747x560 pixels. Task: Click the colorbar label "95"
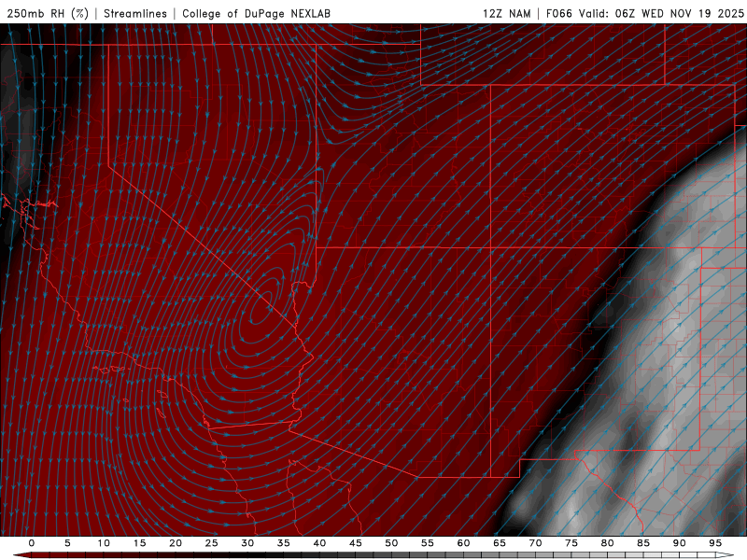[715, 543]
